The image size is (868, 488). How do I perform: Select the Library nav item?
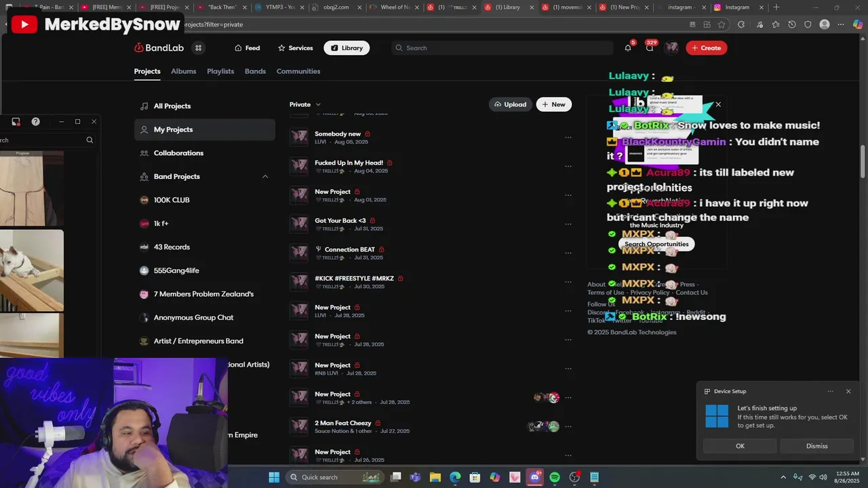coord(347,48)
